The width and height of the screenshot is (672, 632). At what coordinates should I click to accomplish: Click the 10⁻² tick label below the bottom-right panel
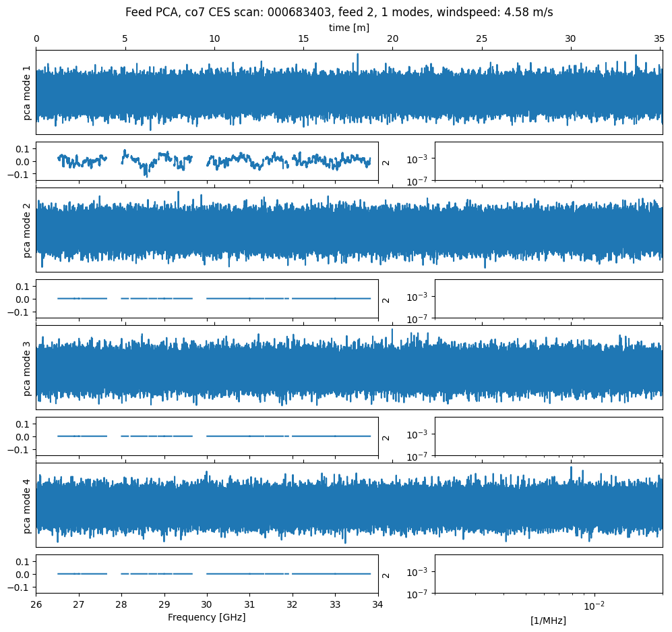point(593,605)
